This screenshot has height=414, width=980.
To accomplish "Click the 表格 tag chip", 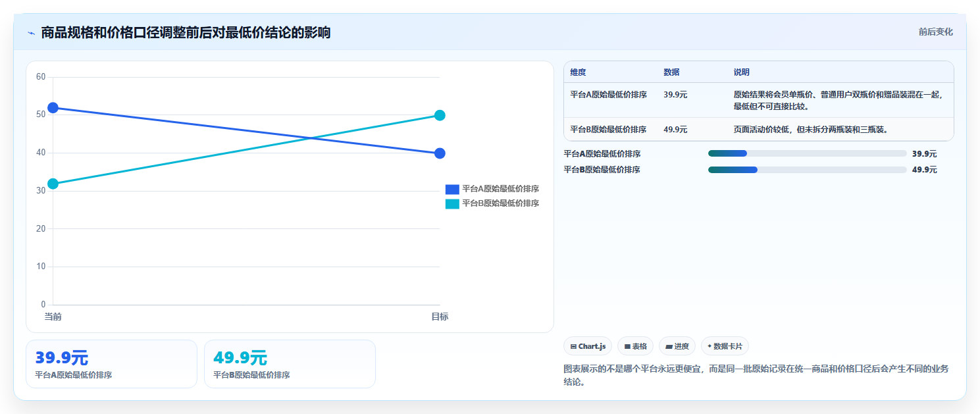I will click(635, 346).
